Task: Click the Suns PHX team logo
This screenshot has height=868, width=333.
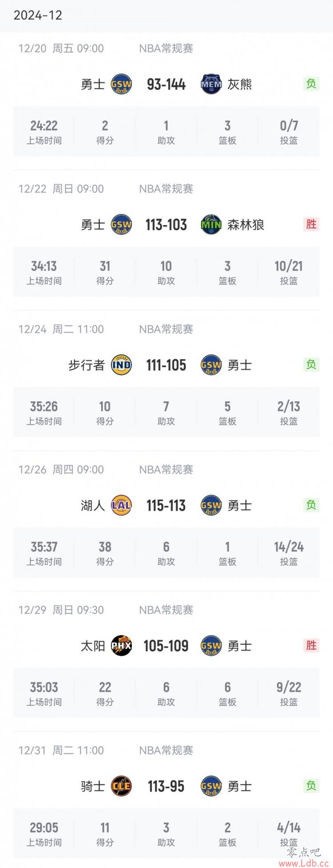Action: tap(121, 646)
